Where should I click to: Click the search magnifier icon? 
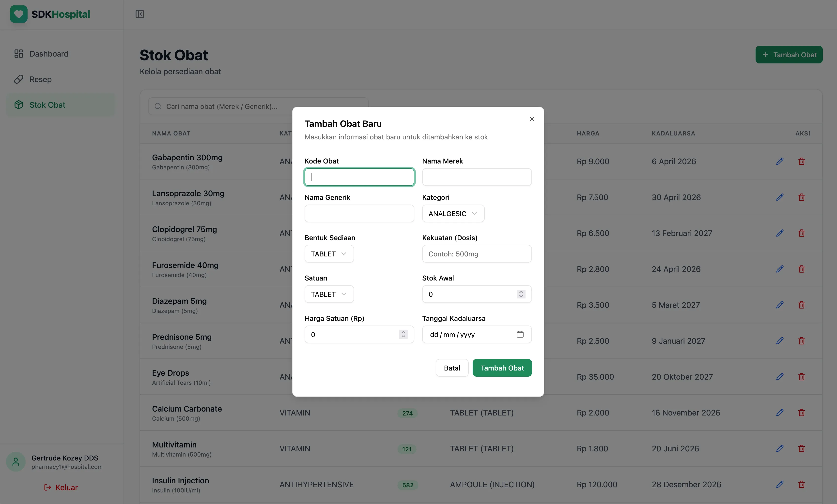158,106
